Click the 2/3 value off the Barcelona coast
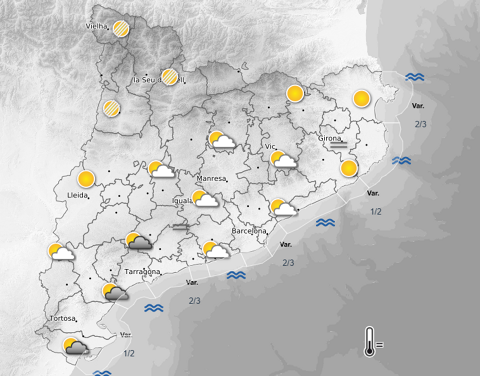Viewport: 480px width, 376px height. (288, 263)
